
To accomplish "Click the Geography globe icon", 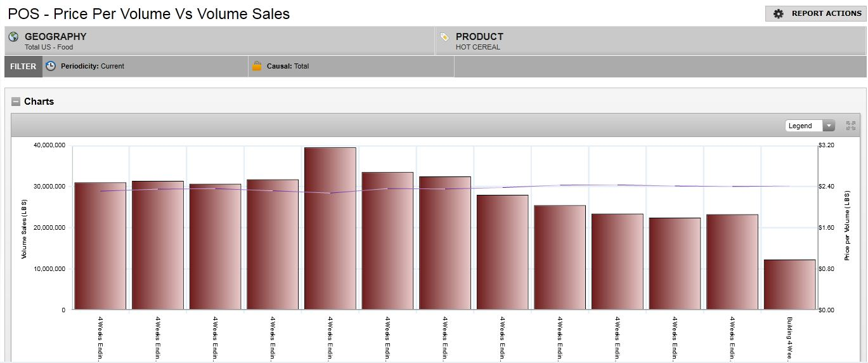I will pos(14,37).
